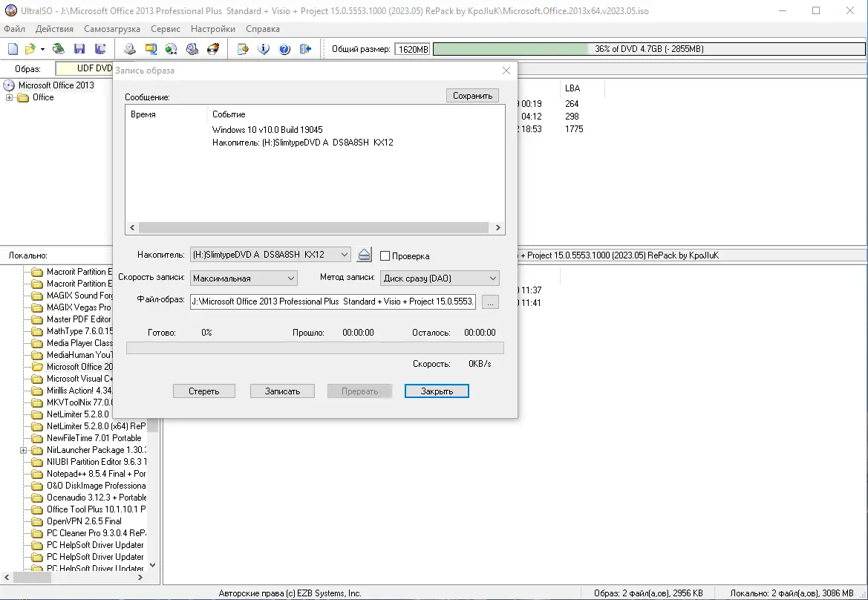Image resolution: width=868 pixels, height=600 pixels.
Task: Click the New image toolbar icon
Action: pyautogui.click(x=13, y=49)
